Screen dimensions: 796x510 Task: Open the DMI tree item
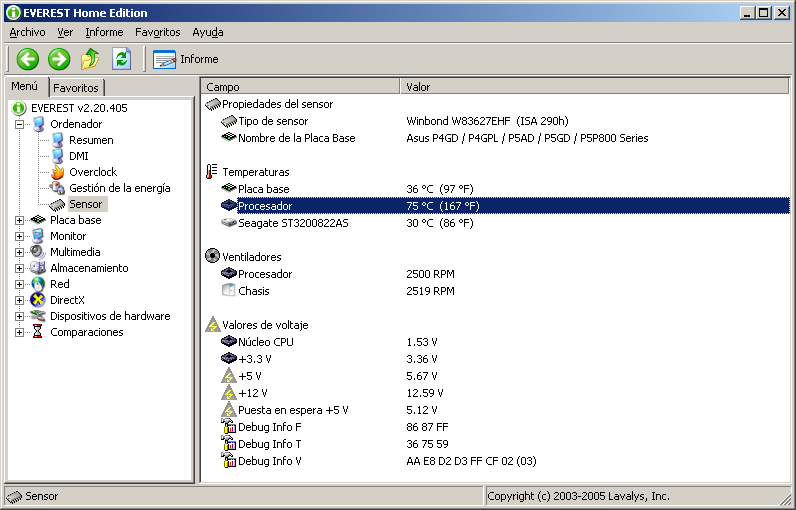(x=78, y=156)
